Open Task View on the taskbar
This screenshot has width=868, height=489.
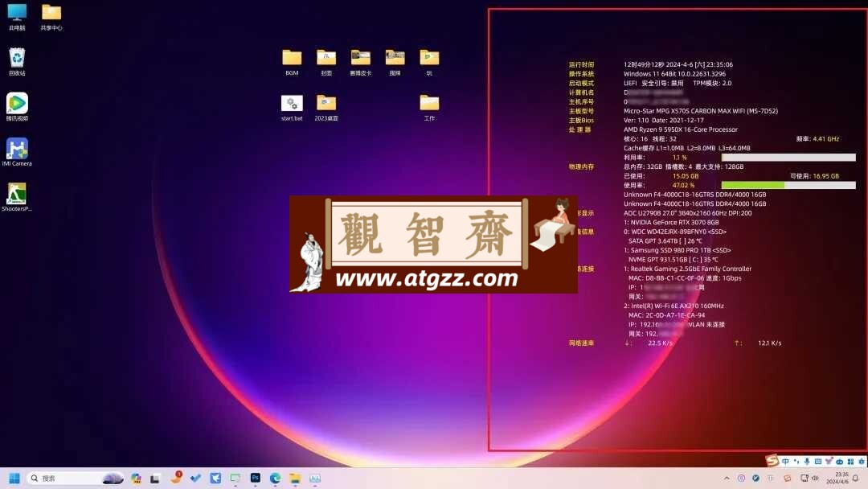(155, 478)
